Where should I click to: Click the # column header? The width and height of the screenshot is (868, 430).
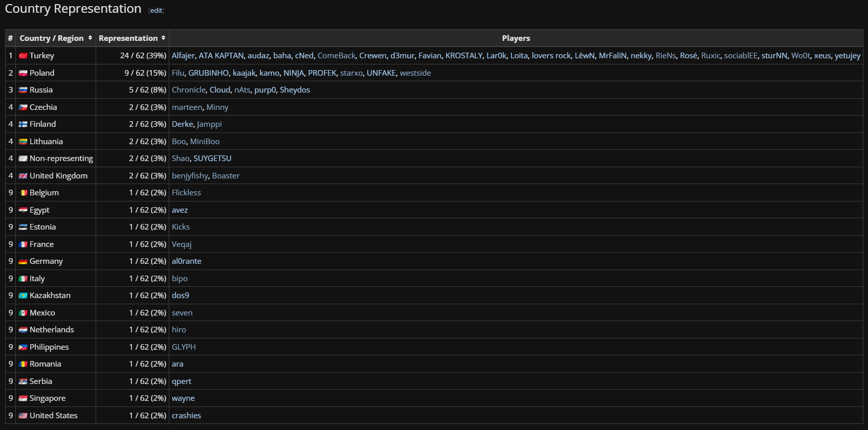[x=10, y=38]
